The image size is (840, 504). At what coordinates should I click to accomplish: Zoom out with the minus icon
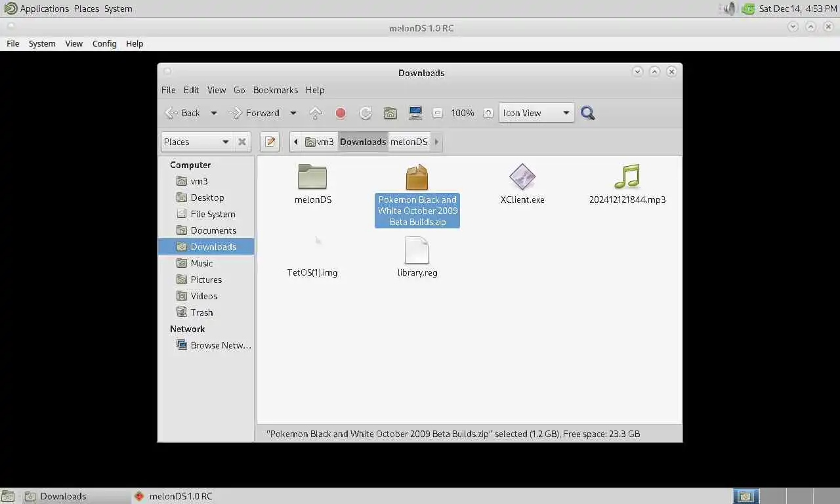(438, 113)
